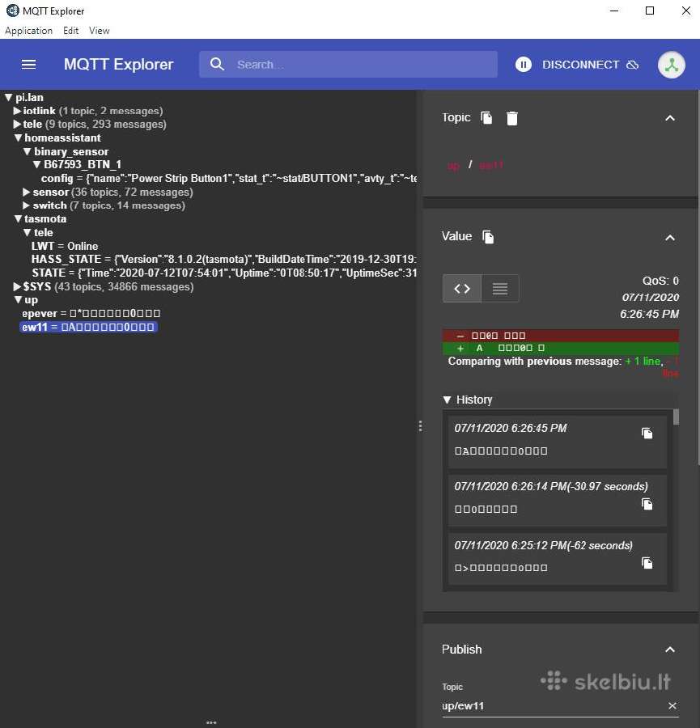Select the config topic row

(228, 178)
